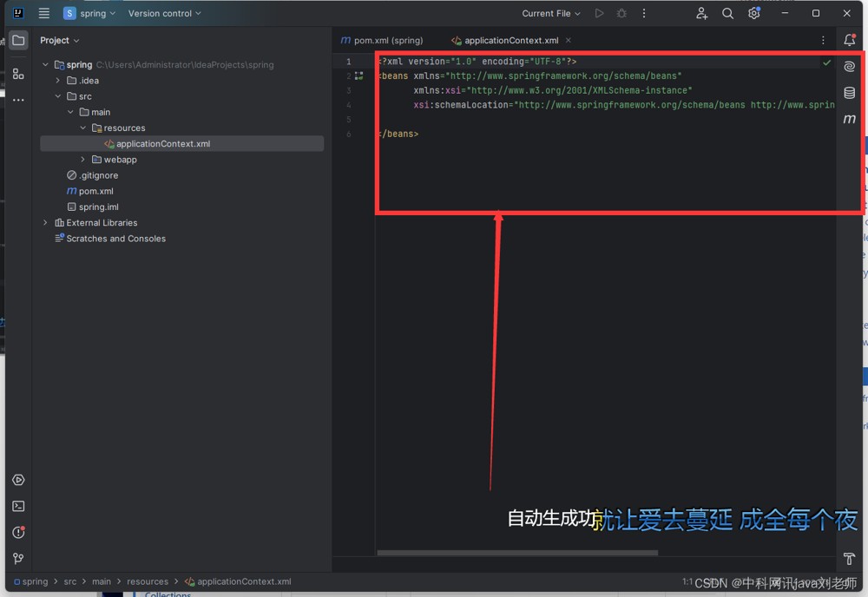Screen dimensions: 868x597
Task: Open the Maven tool window icon
Action: 849,119
